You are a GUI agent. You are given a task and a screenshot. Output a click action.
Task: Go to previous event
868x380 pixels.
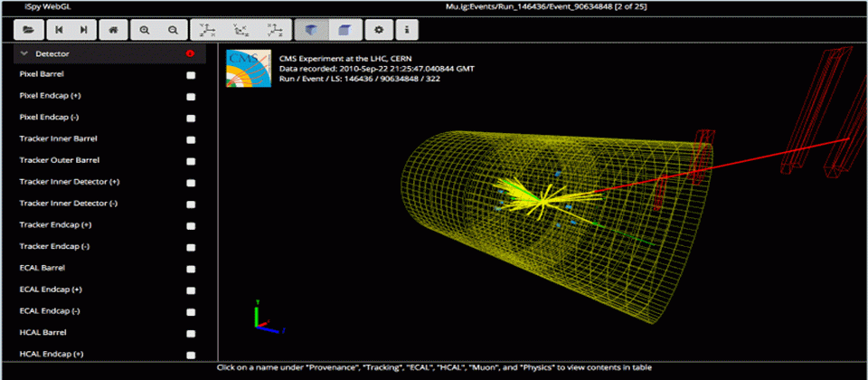pyautogui.click(x=58, y=30)
